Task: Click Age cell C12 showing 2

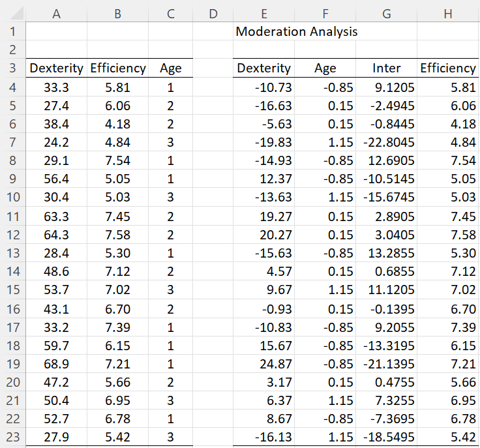Action: (170, 235)
